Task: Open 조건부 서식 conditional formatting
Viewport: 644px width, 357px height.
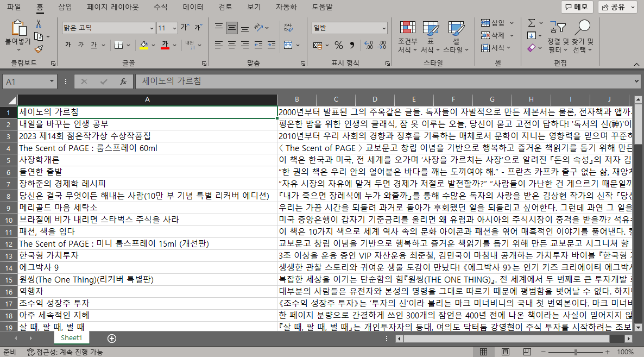Action: 407,37
